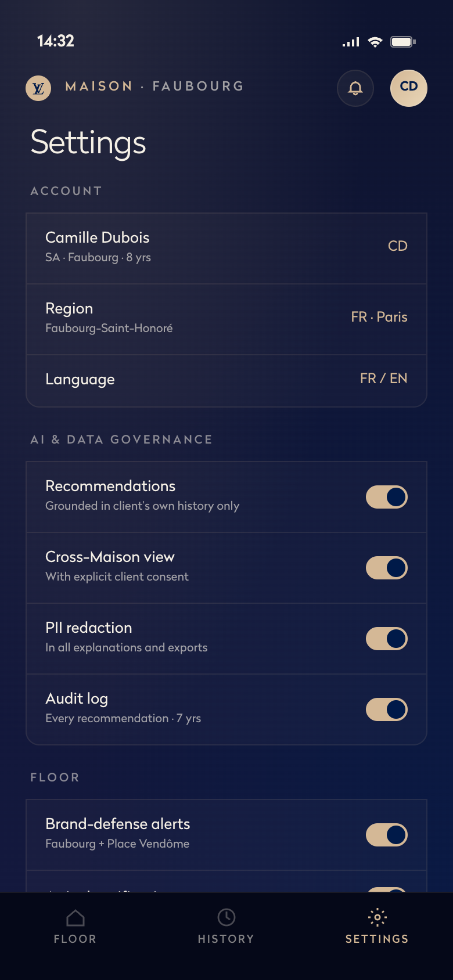
Task: Switch off the Audit log toggle
Action: [387, 709]
